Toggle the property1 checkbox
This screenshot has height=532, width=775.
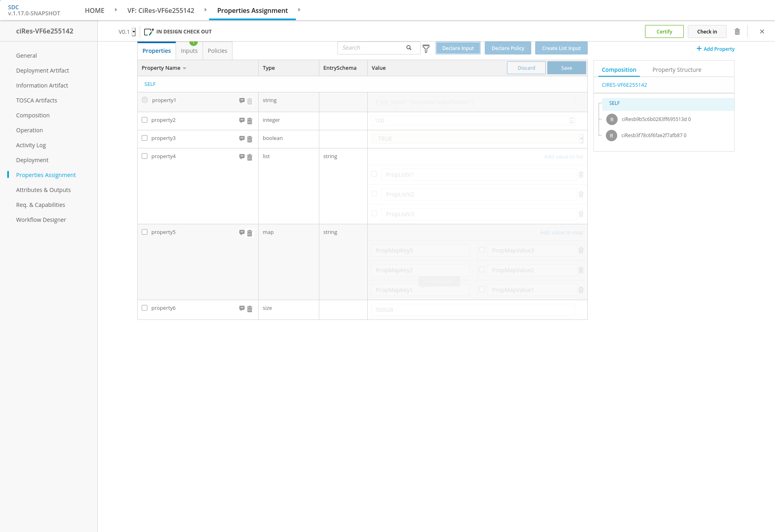pyautogui.click(x=145, y=100)
